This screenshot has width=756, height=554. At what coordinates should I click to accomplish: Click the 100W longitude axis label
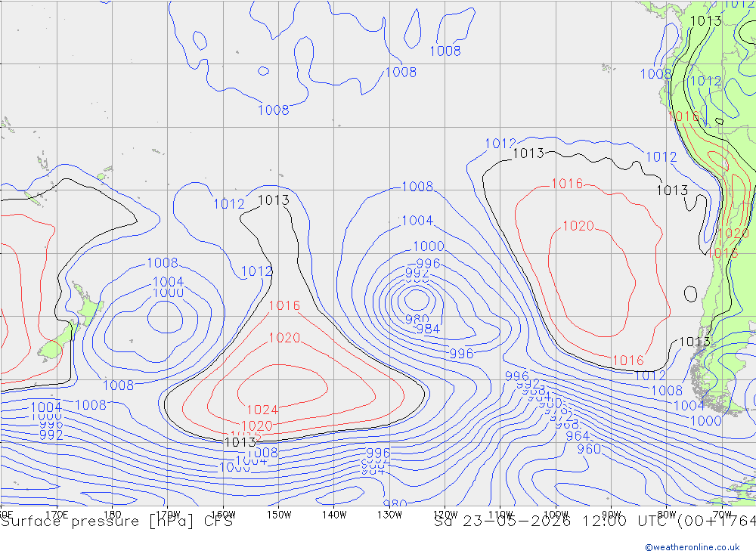click(556, 515)
